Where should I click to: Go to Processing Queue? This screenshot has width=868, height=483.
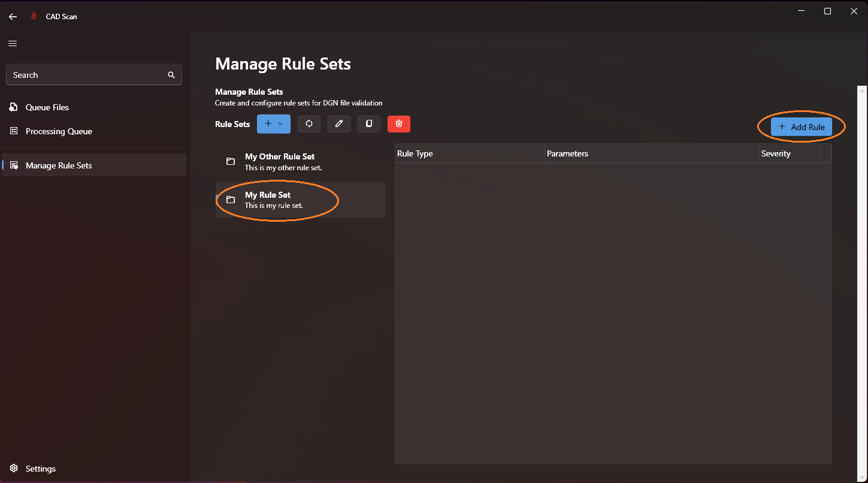tap(59, 131)
